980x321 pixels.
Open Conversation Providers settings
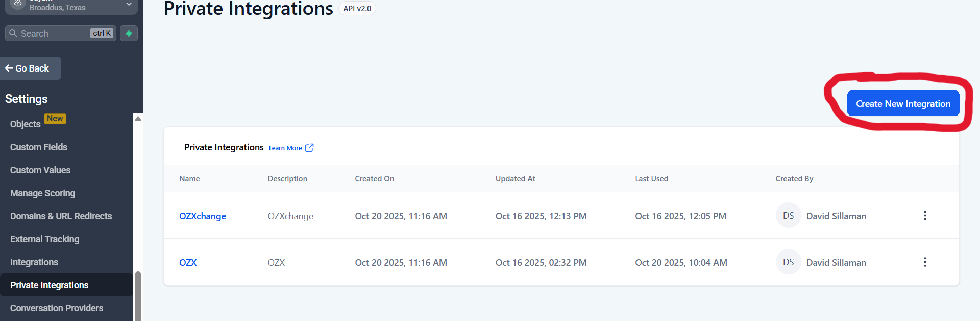coord(57,308)
